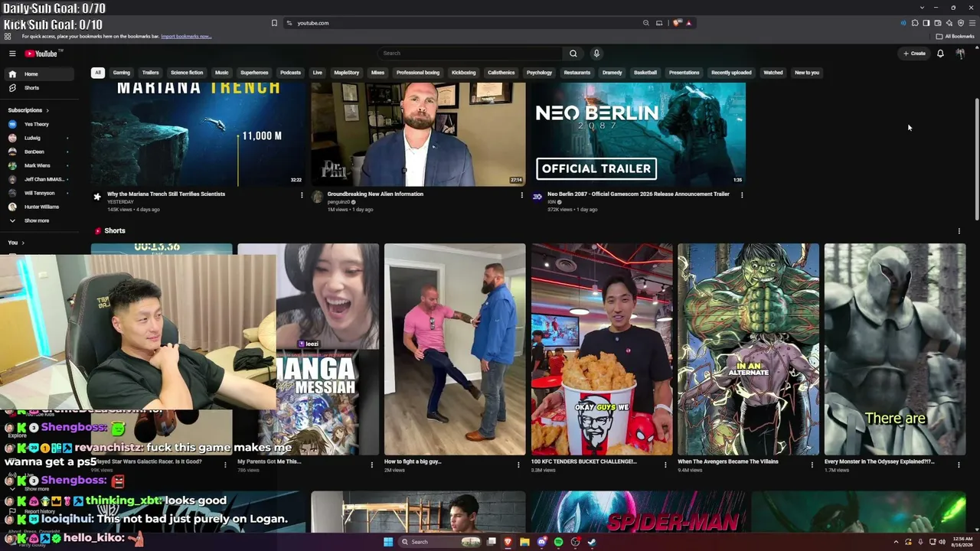Viewport: 980px width, 551px height.
Task: Open the Brave VPN shield icon
Action: point(961,23)
